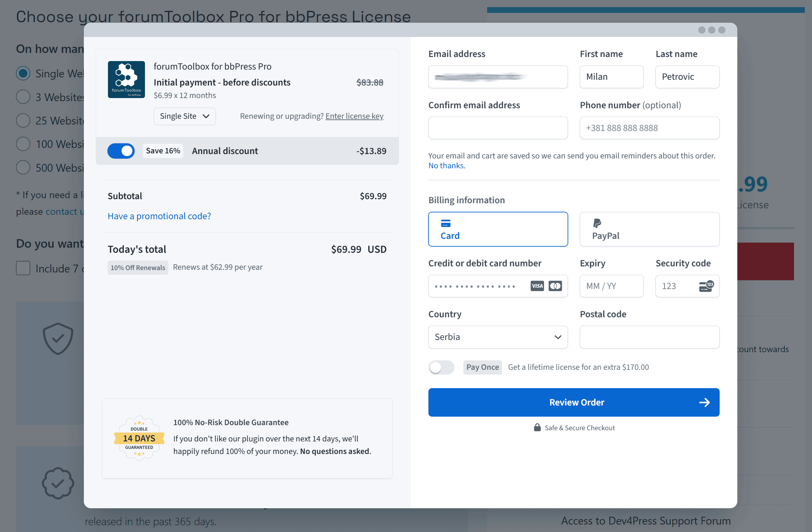Image resolution: width=812 pixels, height=532 pixels.
Task: Click Have a promotional code link
Action: coord(159,216)
